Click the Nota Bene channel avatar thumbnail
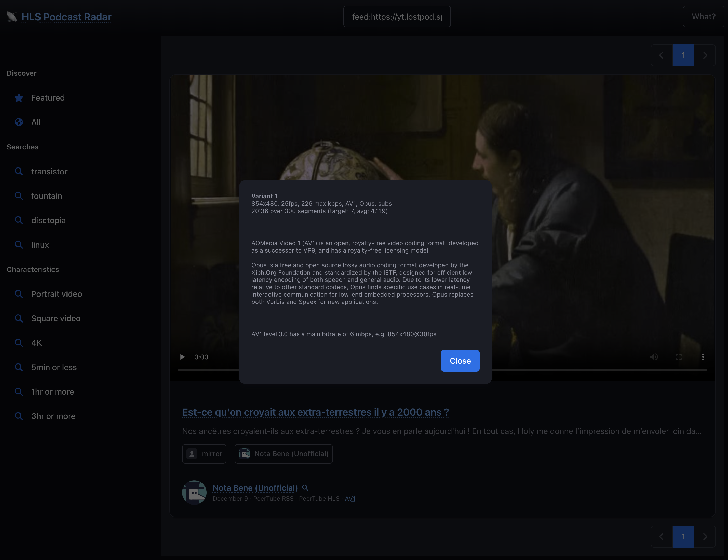728x560 pixels. click(x=194, y=492)
